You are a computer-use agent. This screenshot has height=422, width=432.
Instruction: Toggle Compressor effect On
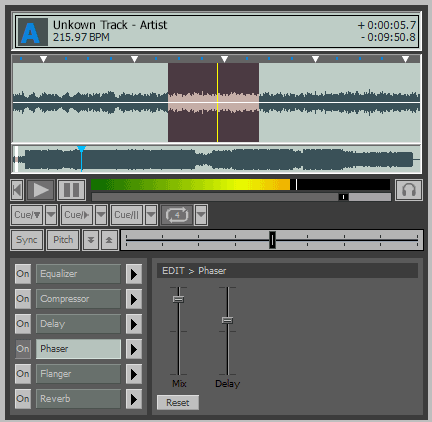[x=23, y=299]
